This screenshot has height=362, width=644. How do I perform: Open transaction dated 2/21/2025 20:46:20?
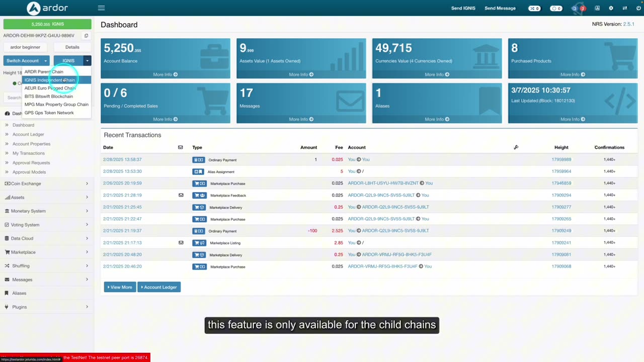click(122, 266)
